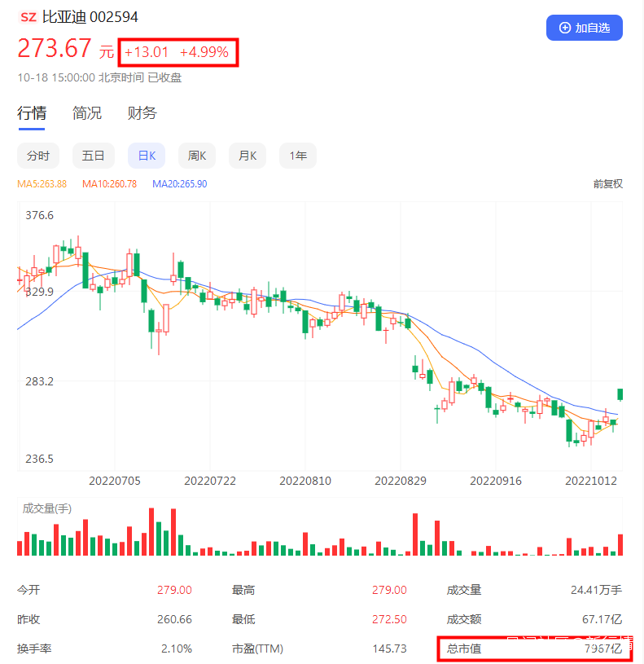
Task: Click the latest green candlestick at chart's right edge
Action: (x=620, y=394)
